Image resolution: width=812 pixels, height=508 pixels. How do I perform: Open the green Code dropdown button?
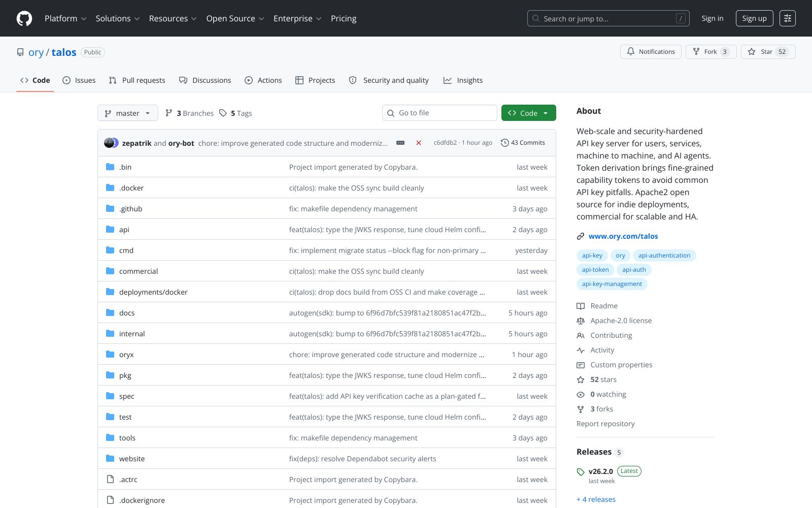pyautogui.click(x=528, y=113)
